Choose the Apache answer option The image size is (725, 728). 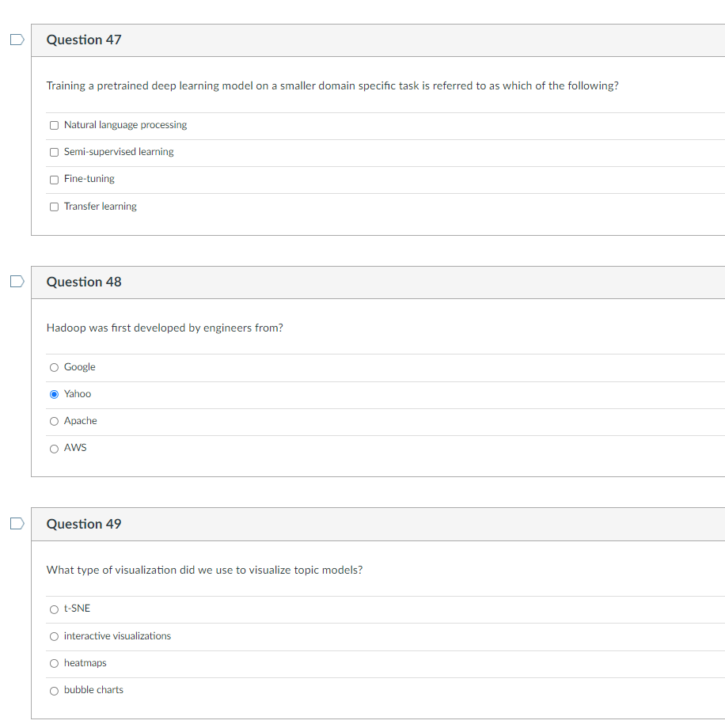[54, 421]
